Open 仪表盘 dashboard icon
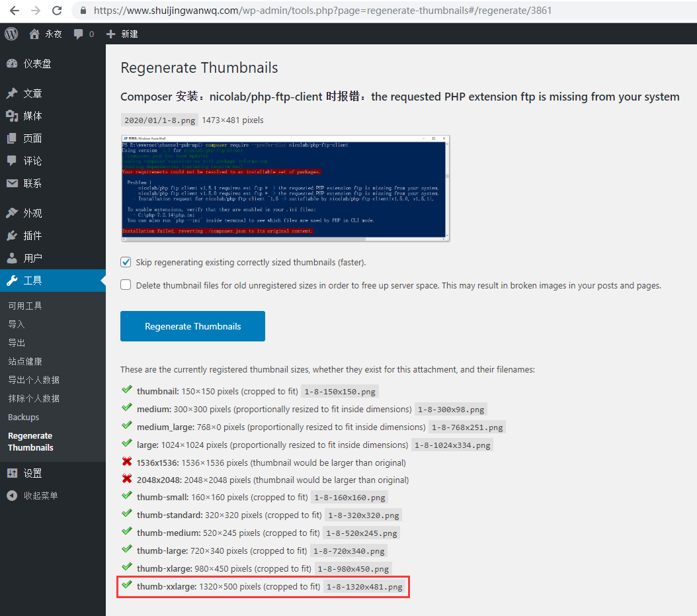This screenshot has width=697, height=616. point(12,64)
